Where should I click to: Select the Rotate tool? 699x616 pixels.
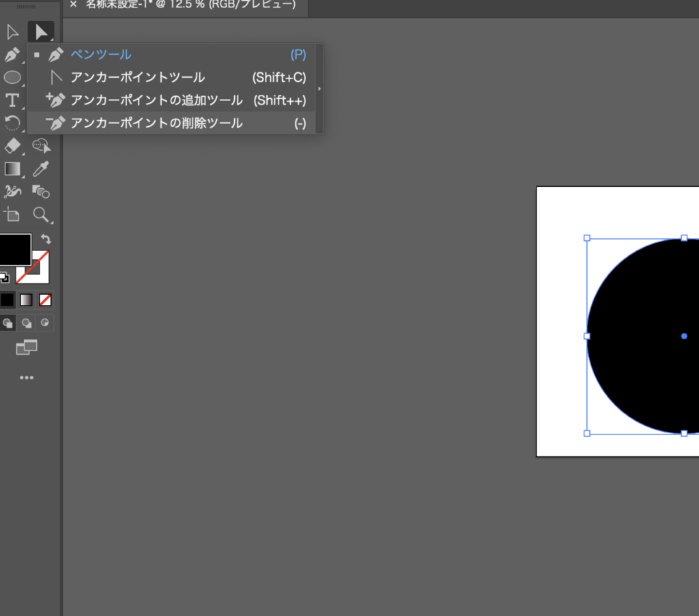(12, 123)
